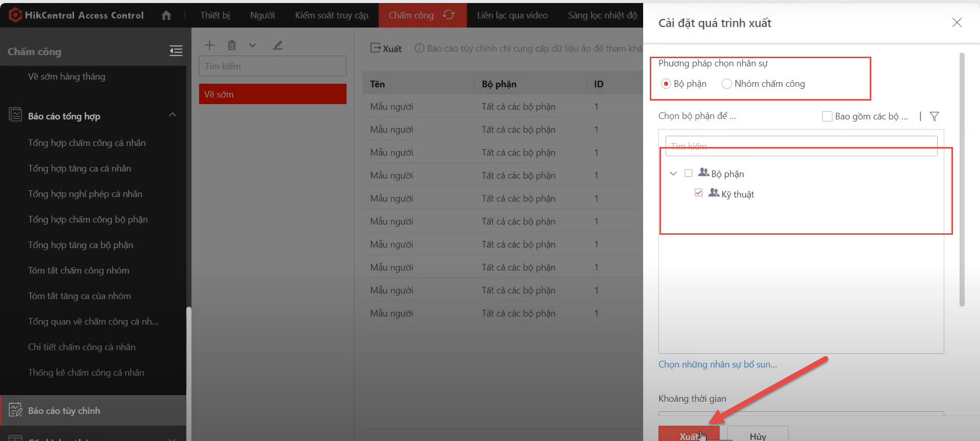Enable the Bao gồm các bộ checkbox
This screenshot has width=980, height=441.
tap(827, 116)
